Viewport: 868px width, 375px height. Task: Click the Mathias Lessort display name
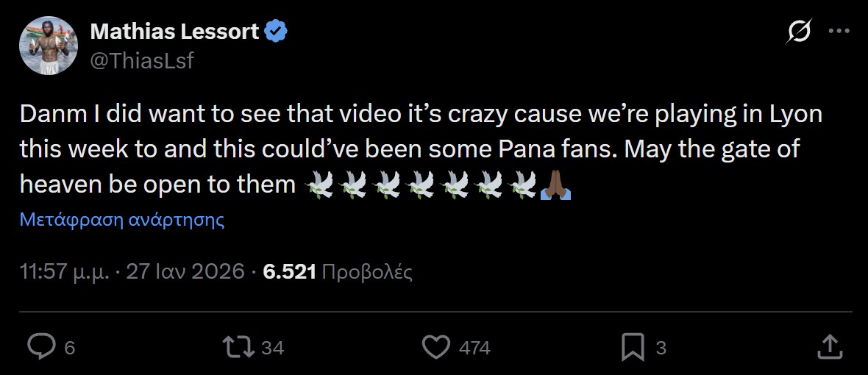point(173,32)
